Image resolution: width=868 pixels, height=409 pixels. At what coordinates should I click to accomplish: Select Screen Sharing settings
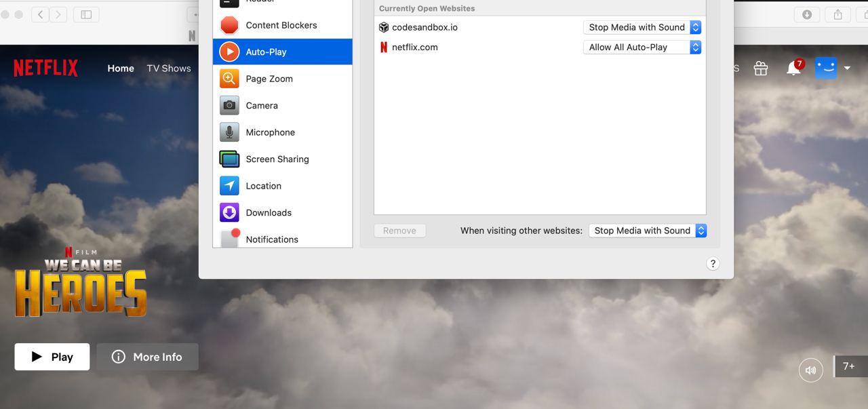pos(282,159)
